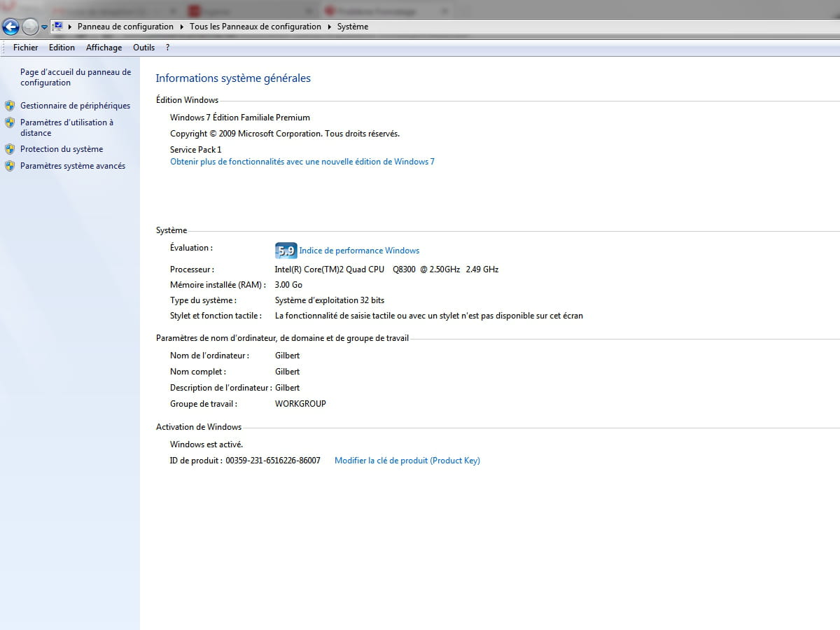Expand arrow before Système breadcrumb
The height and width of the screenshot is (630, 840).
pyautogui.click(x=330, y=27)
